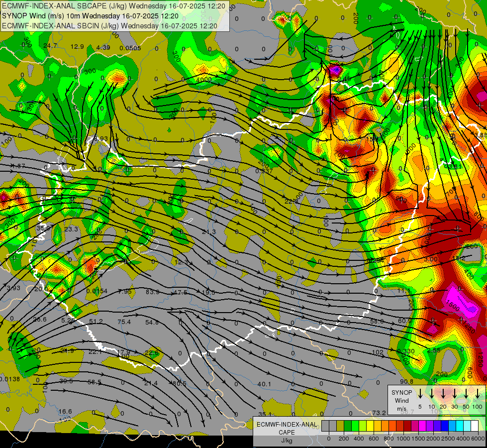Click the 12.9 value on the map
Screen dimensions: 487x448
click(77, 47)
